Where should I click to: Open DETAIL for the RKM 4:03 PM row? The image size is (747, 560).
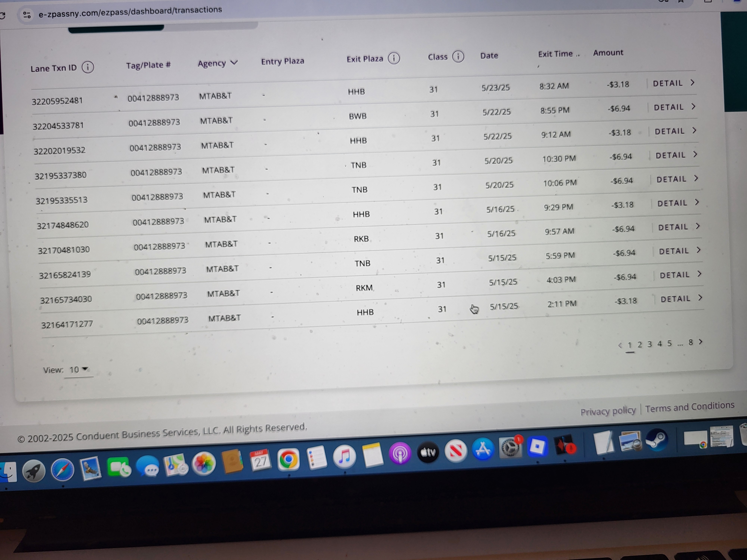(681, 275)
